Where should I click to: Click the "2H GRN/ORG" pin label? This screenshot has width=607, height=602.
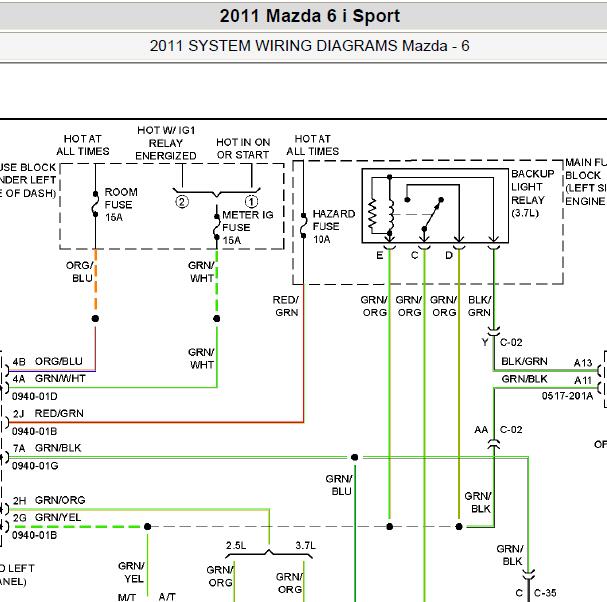tap(49, 500)
